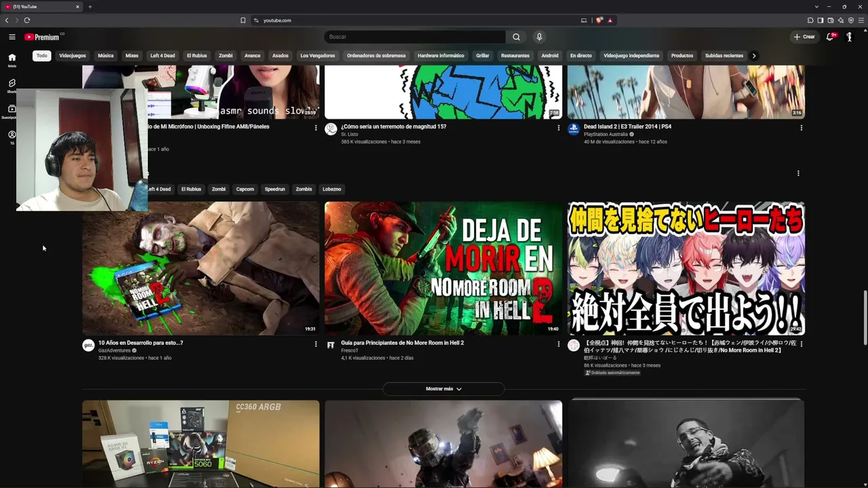The width and height of the screenshot is (868, 488).
Task: Open the notifications bell
Action: [829, 37]
